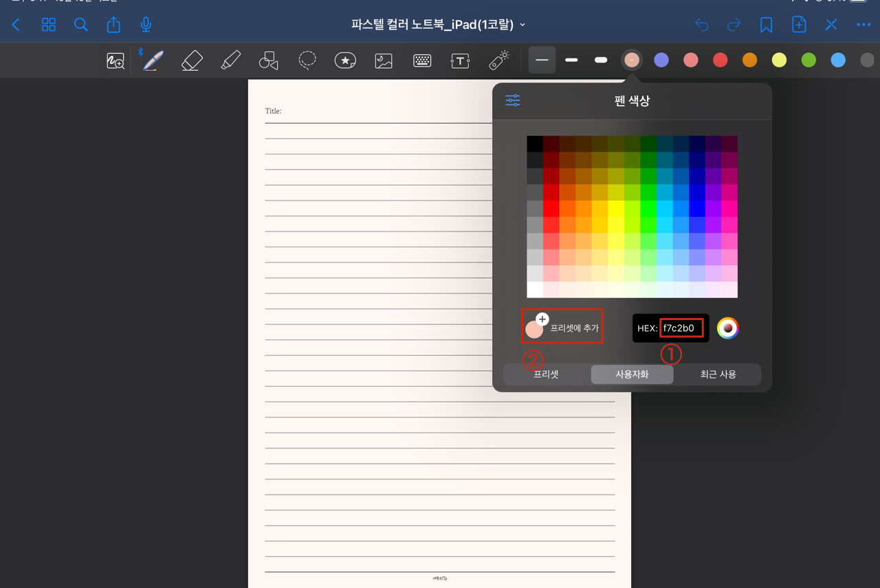
Task: Choose the purple pen color swatch
Action: point(661,60)
